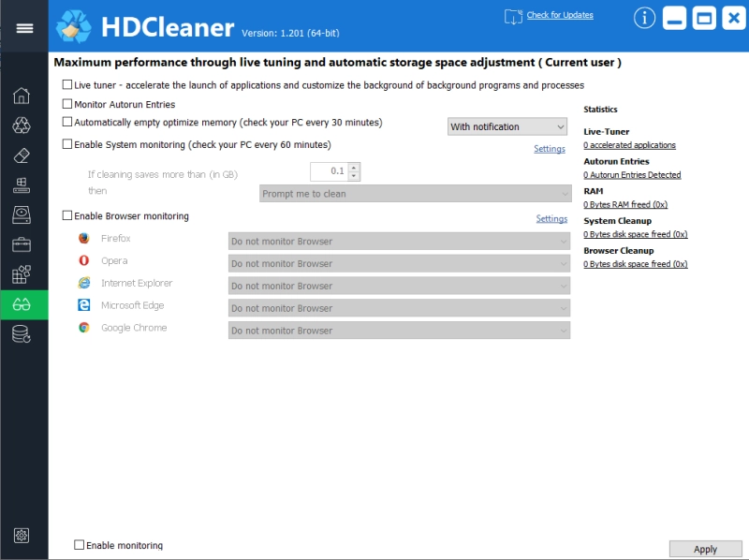Open Google Chrome monitoring dropdown

coord(399,331)
